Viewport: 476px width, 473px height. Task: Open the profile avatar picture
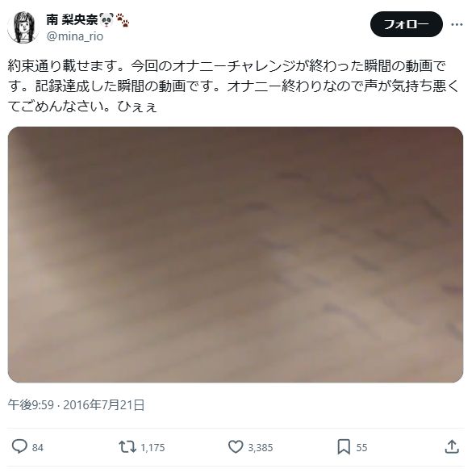point(23,27)
